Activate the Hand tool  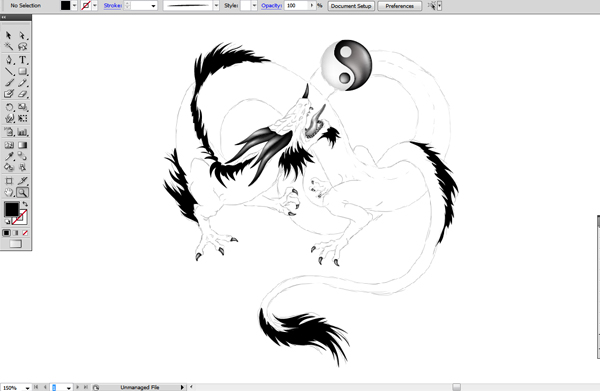(x=8, y=192)
